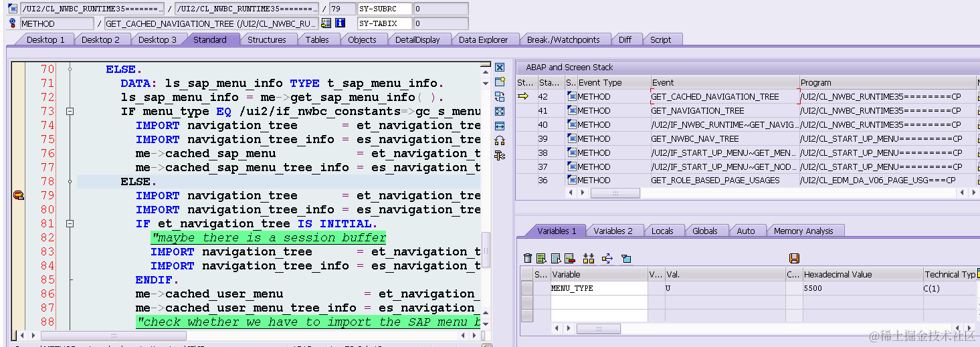Click the new tool icon with yellow star

click(499, 82)
